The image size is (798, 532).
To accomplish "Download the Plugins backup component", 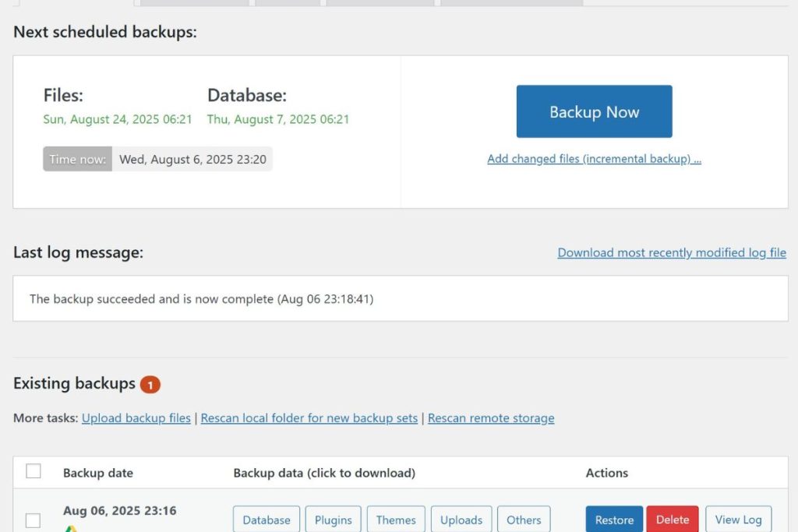I will click(x=333, y=519).
